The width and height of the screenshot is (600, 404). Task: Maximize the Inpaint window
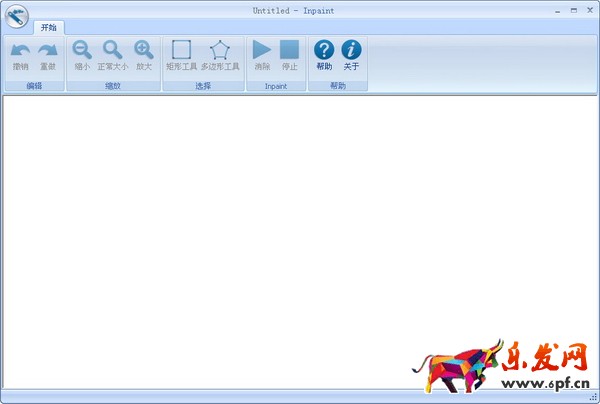click(573, 8)
